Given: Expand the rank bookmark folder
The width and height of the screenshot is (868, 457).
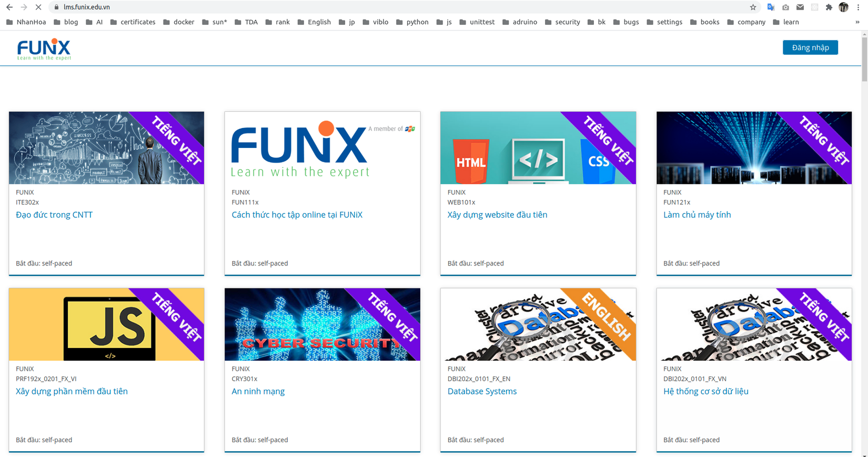Looking at the screenshot, I should [277, 22].
